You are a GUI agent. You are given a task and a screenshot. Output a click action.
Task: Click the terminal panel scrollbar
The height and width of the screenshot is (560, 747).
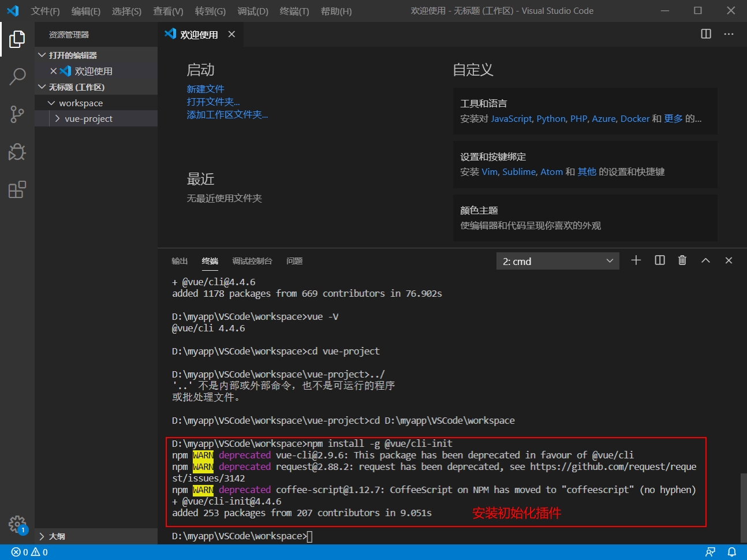click(x=744, y=507)
